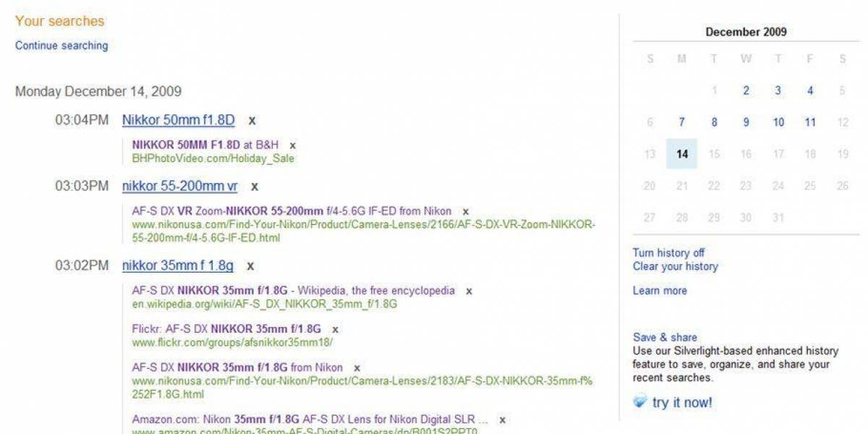Click the 03:03PM timestamp
Screen dimensions: 868x434
(x=82, y=186)
